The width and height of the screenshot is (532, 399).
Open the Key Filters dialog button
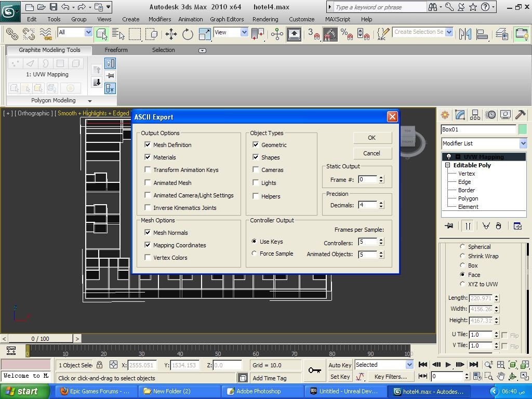(390, 377)
